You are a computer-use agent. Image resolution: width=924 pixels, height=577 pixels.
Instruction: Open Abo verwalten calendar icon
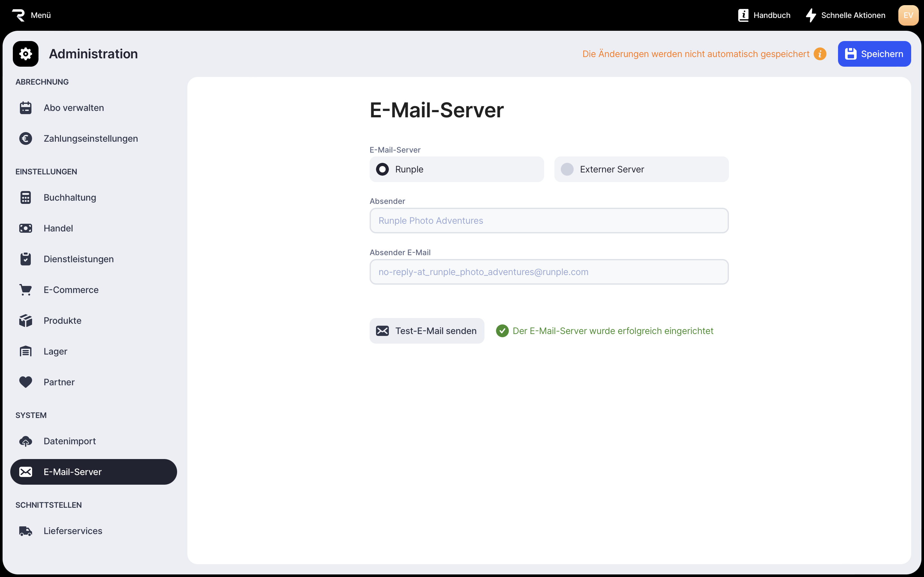click(26, 108)
